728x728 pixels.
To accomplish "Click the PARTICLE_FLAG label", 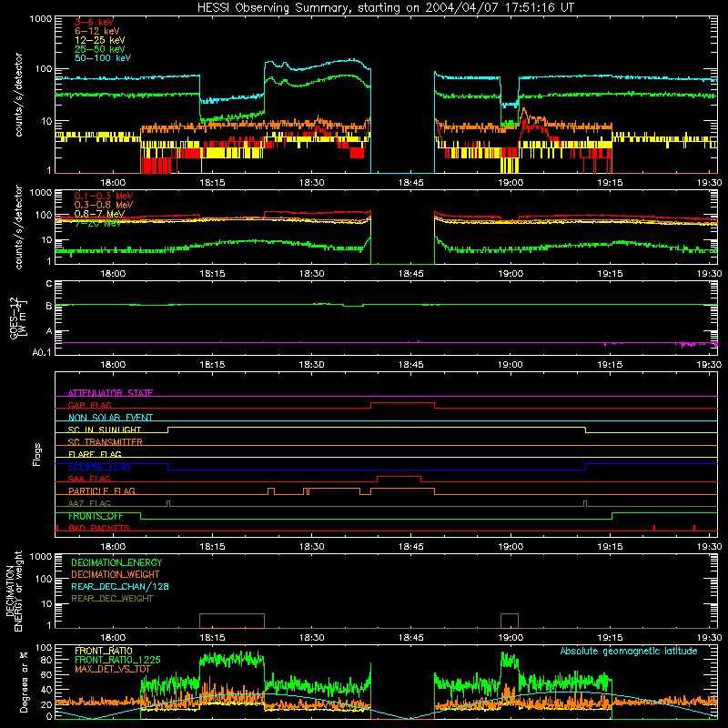I will pyautogui.click(x=102, y=490).
